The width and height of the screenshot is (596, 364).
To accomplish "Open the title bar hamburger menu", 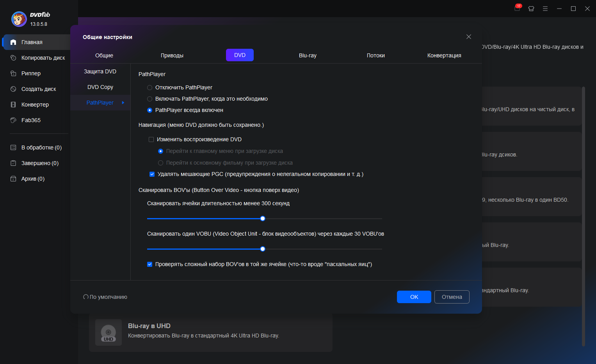I will coord(545,9).
